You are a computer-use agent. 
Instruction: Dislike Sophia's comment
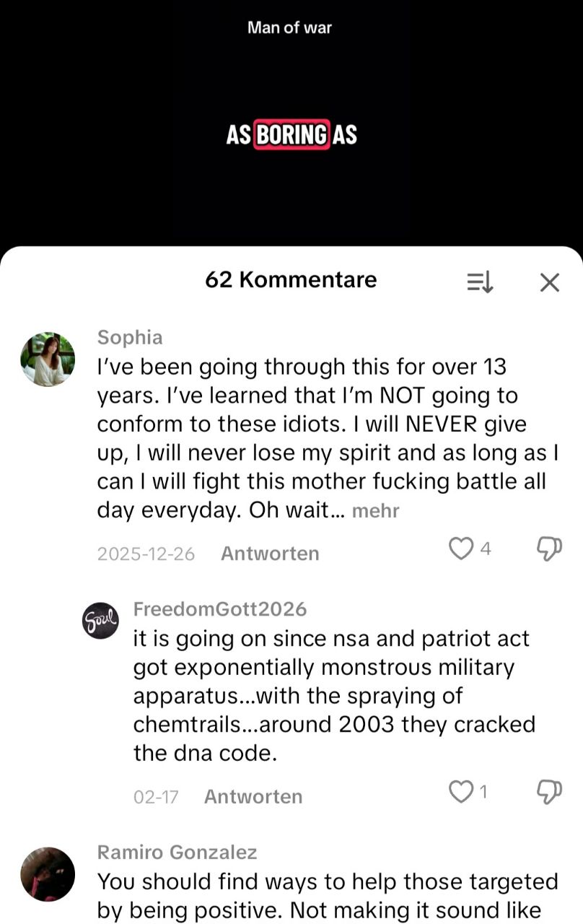pos(550,549)
